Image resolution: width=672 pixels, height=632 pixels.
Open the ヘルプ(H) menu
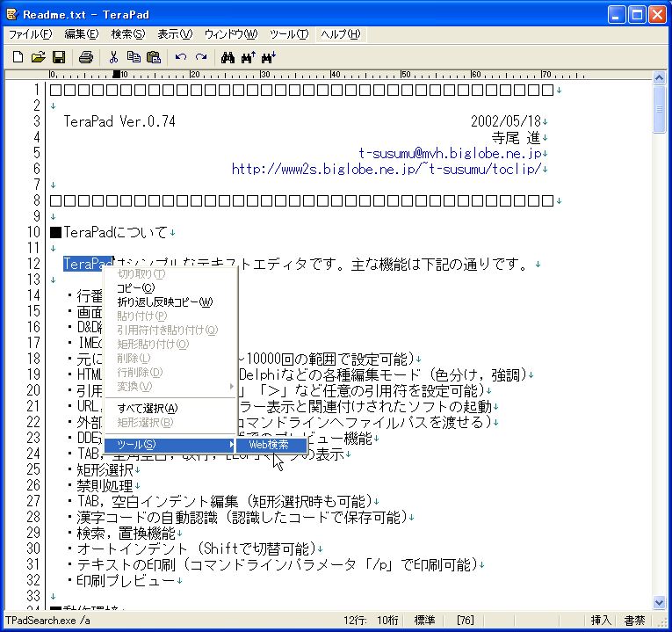pos(341,34)
